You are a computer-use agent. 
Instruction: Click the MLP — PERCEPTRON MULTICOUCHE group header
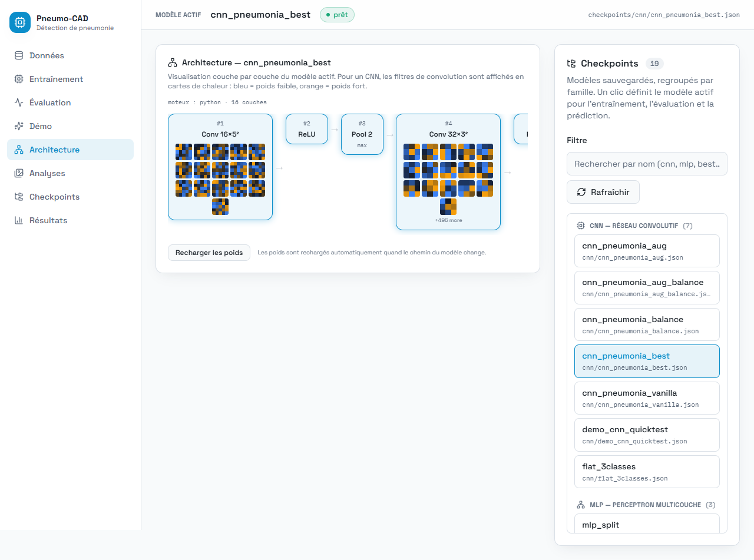(x=646, y=505)
